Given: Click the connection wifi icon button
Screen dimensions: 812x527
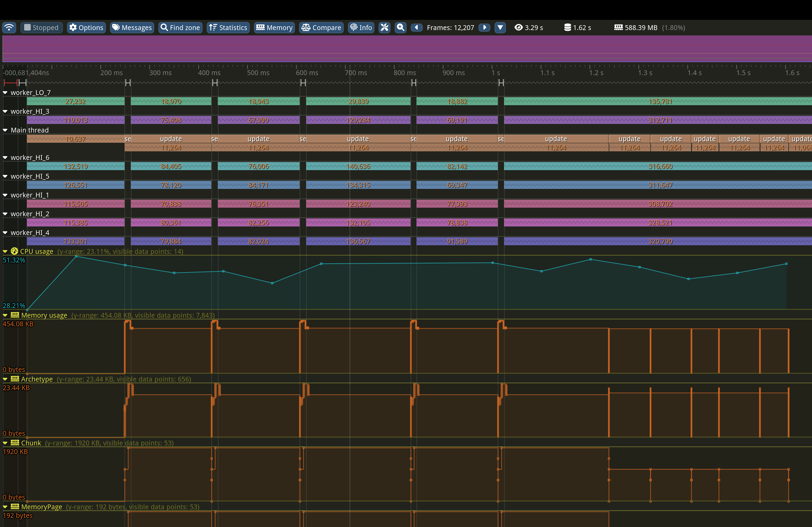Looking at the screenshot, I should point(9,28).
